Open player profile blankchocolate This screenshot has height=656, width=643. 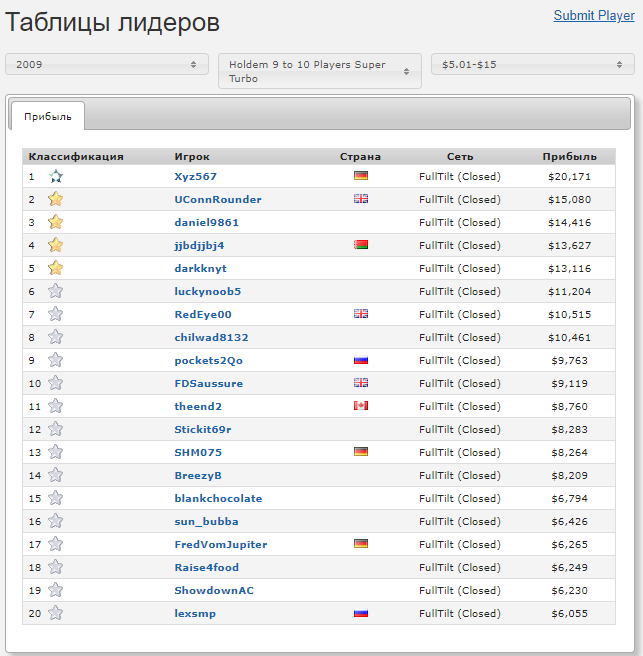pos(218,499)
